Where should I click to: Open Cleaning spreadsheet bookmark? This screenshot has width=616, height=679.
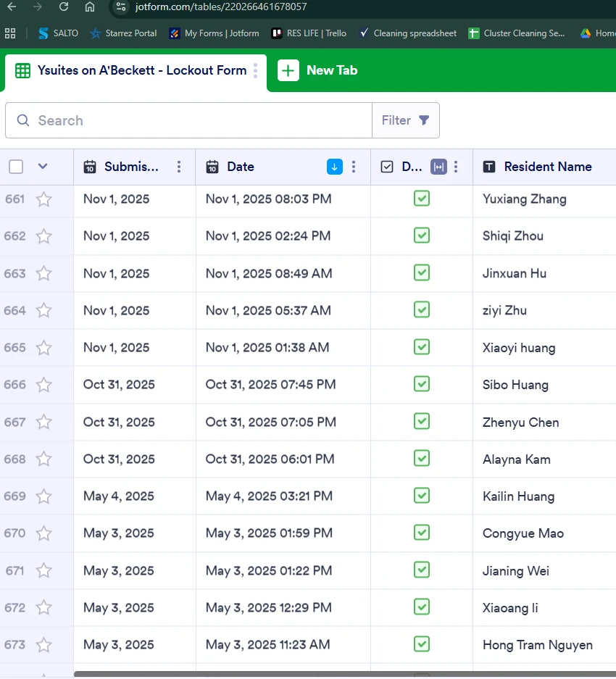(408, 33)
